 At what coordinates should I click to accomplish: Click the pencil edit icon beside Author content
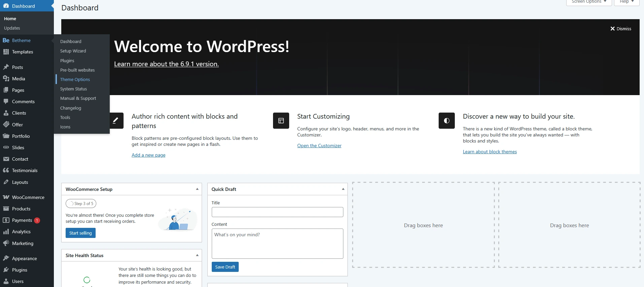115,121
